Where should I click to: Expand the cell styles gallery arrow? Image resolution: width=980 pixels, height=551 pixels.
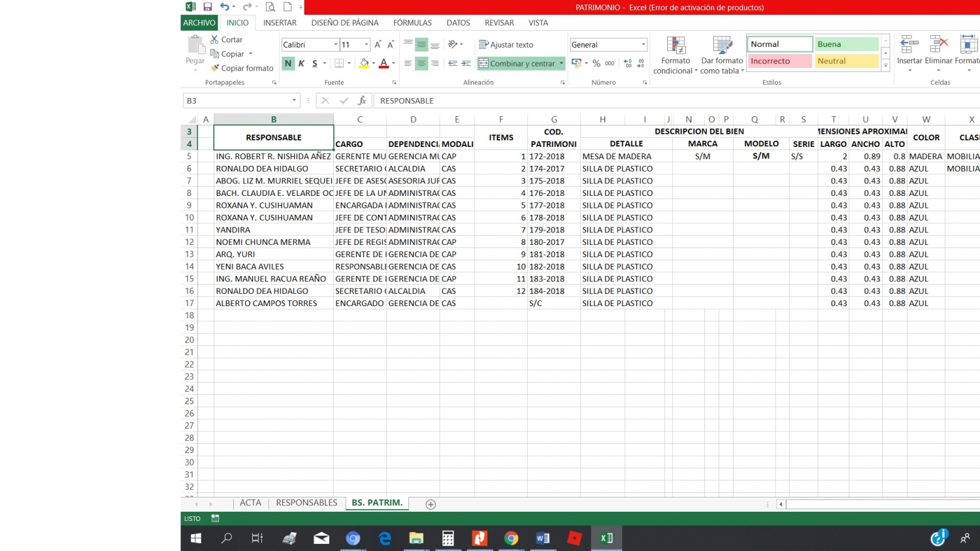tap(886, 65)
